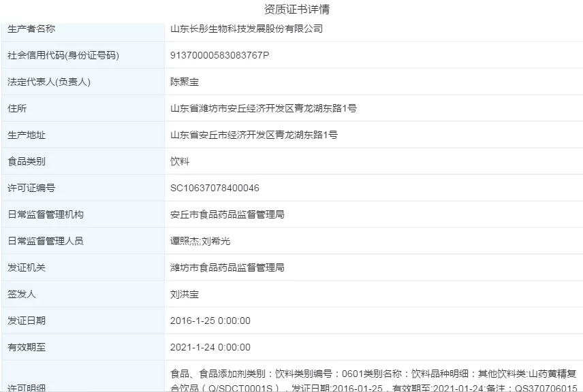Select the 许可证编号 row label

[x=31, y=188]
